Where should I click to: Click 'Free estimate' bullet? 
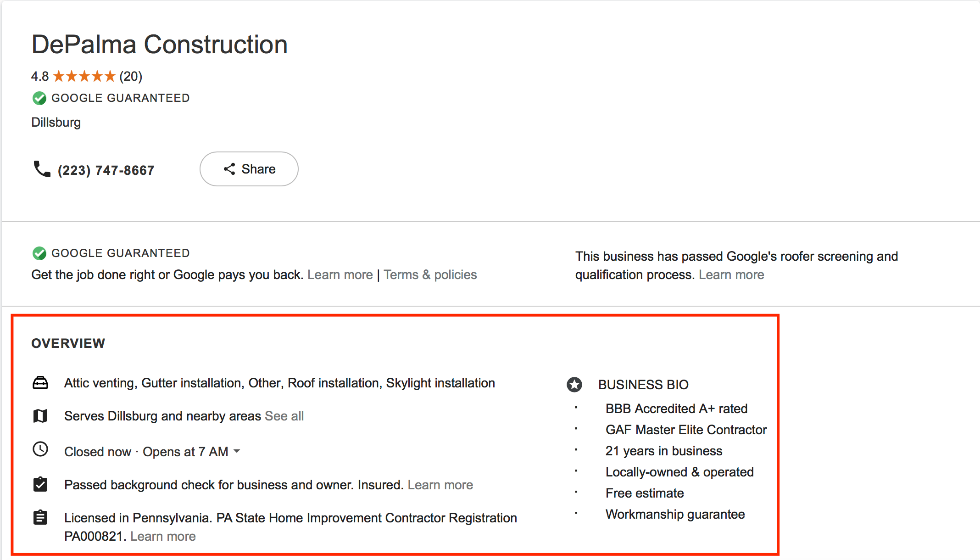pyautogui.click(x=645, y=493)
